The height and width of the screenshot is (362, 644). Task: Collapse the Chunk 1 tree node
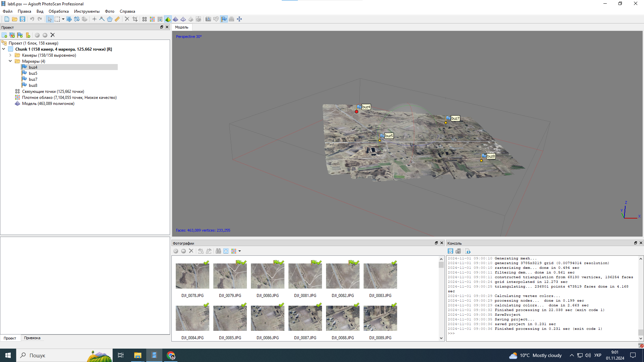[x=4, y=49]
